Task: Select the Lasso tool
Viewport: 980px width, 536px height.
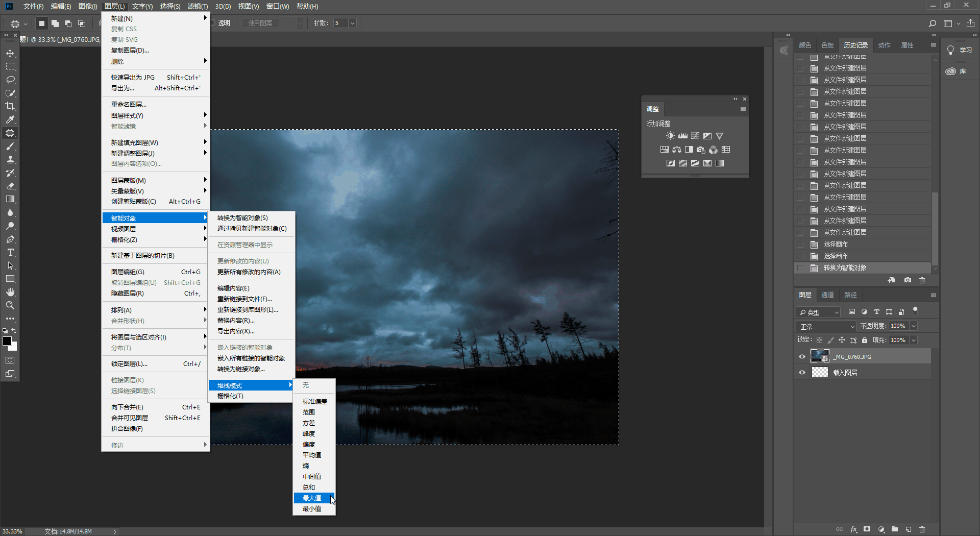Action: [x=10, y=80]
